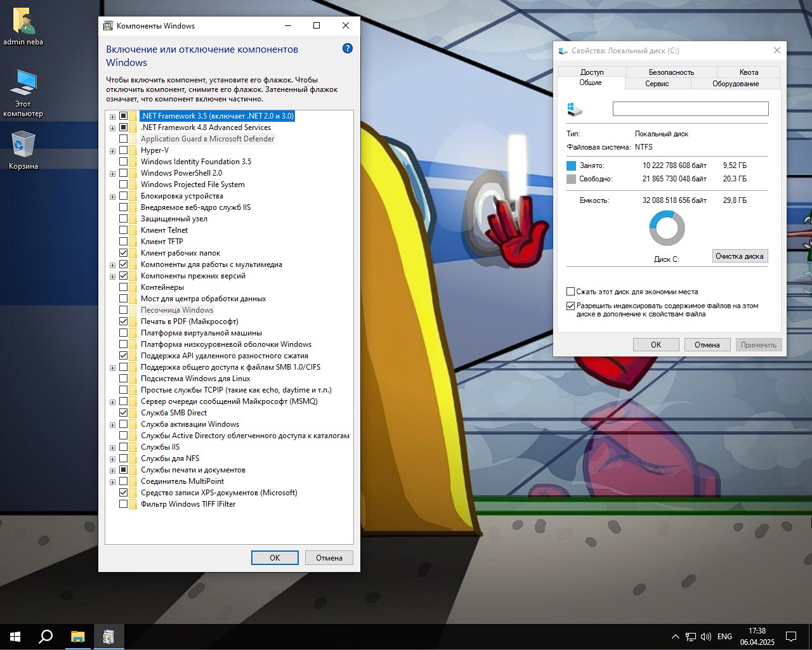Expand the Hyper-V tree node
The height and width of the screenshot is (650, 812).
click(112, 151)
